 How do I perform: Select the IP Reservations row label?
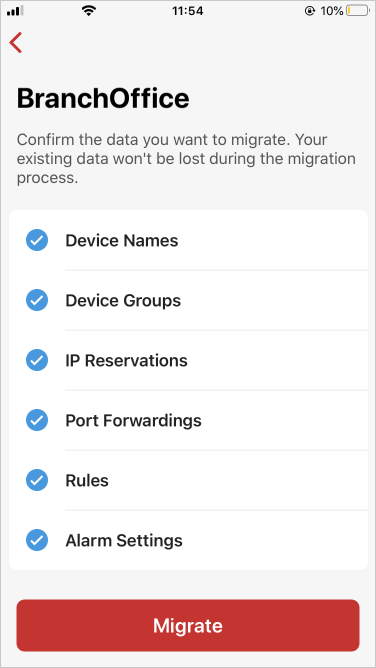[x=126, y=361]
